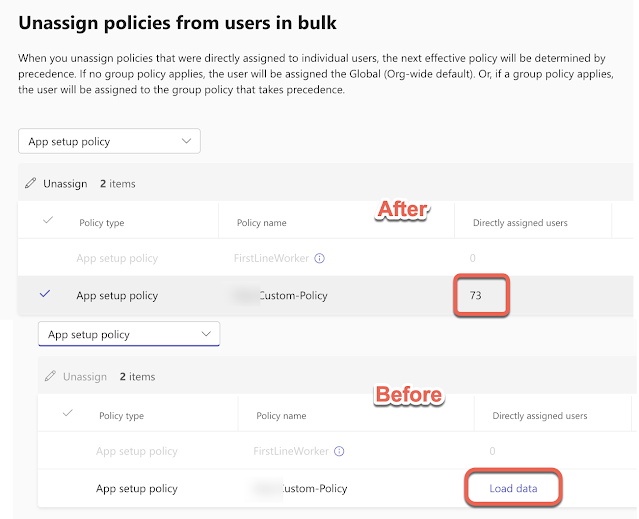Click the enabled Unassign button
Screen dimensions: 639x519
(64, 184)
